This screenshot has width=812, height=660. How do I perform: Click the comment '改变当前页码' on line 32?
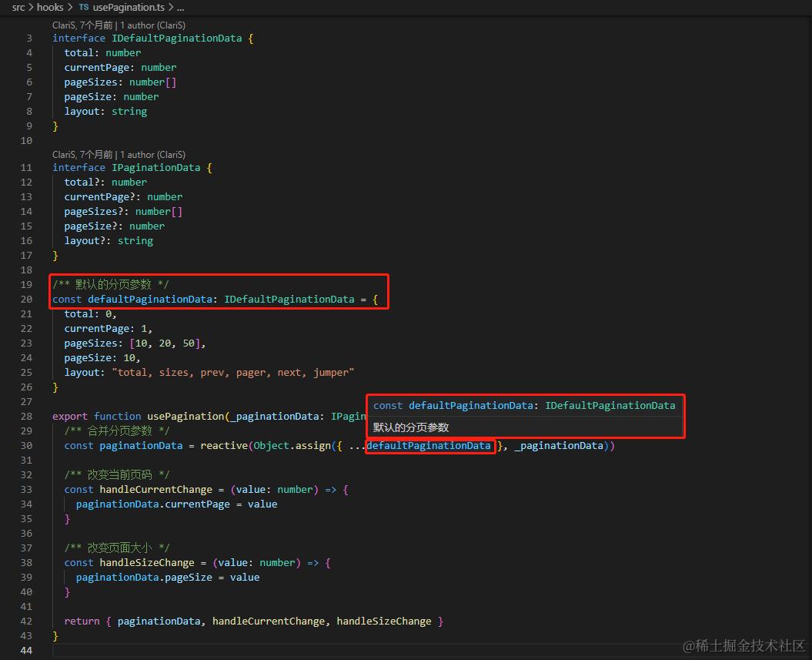click(119, 474)
